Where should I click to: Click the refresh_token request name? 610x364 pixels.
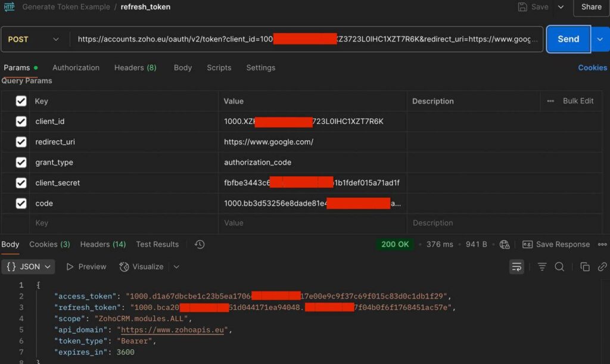145,7
